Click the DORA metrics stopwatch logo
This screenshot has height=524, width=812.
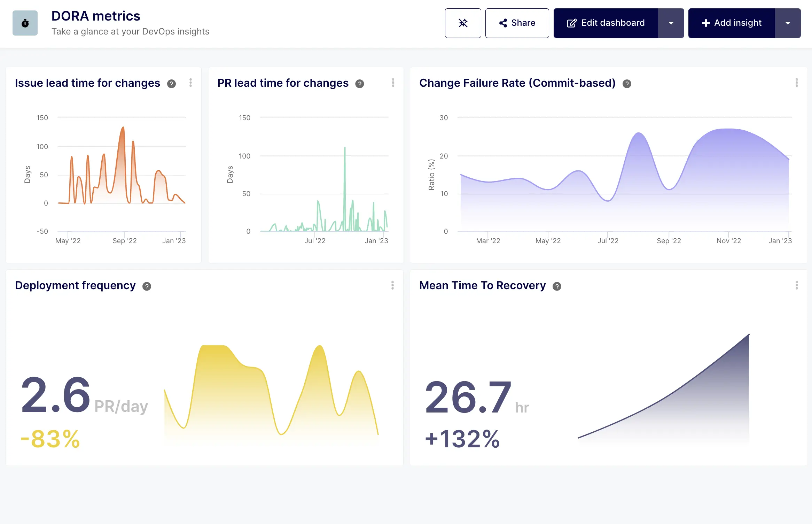(25, 23)
